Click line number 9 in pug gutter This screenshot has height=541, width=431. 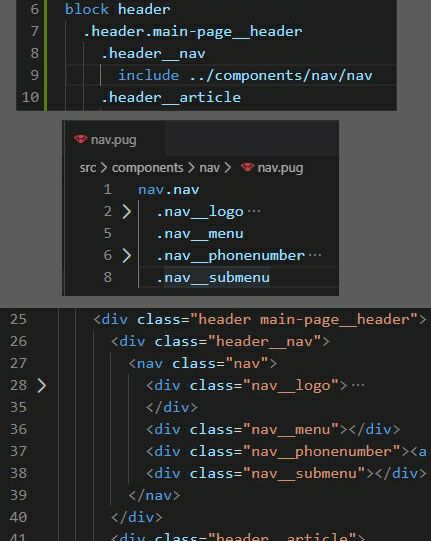point(35,75)
